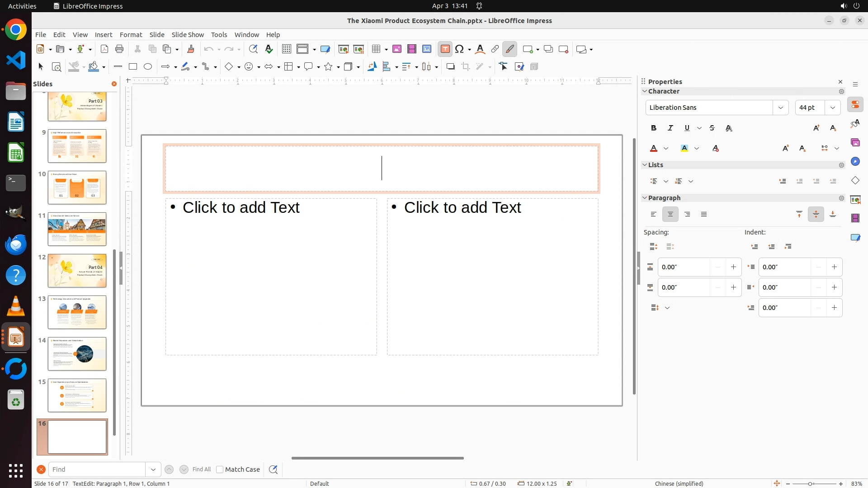Open the font size dropdown
This screenshot has height=488, width=868.
tap(832, 108)
